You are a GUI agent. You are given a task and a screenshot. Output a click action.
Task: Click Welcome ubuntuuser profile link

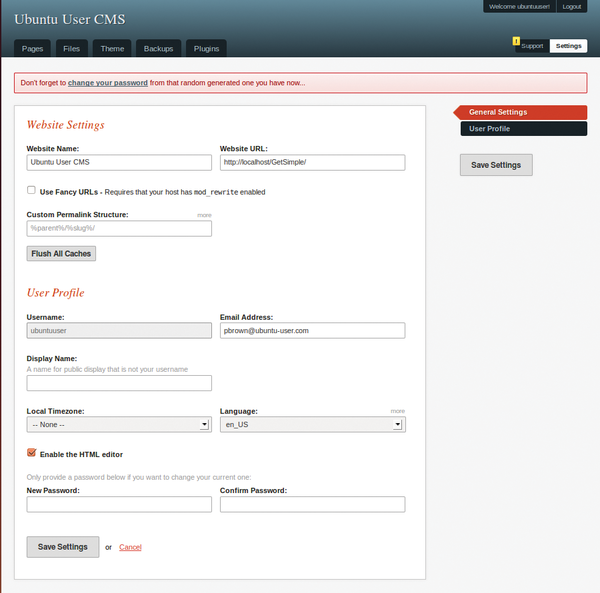coord(519,7)
